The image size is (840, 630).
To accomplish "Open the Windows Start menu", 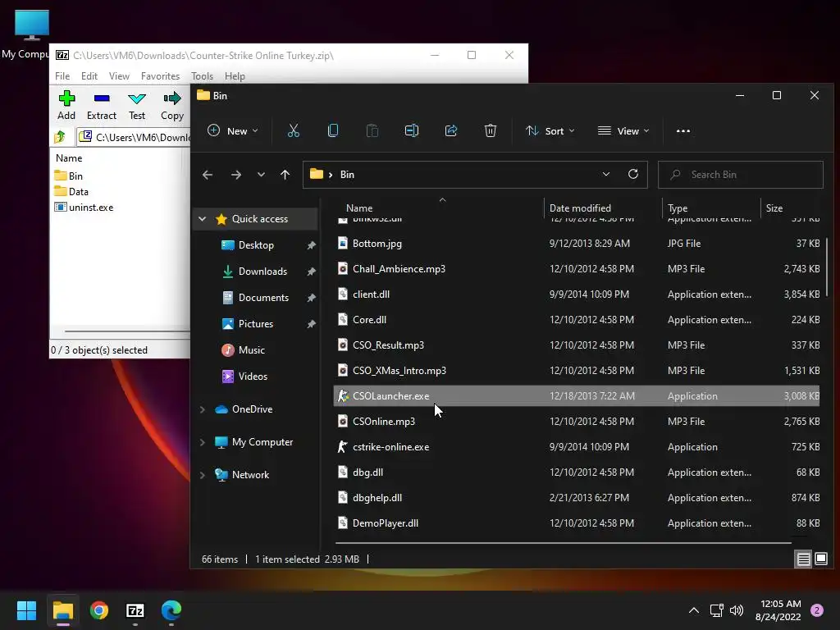I will click(x=26, y=610).
